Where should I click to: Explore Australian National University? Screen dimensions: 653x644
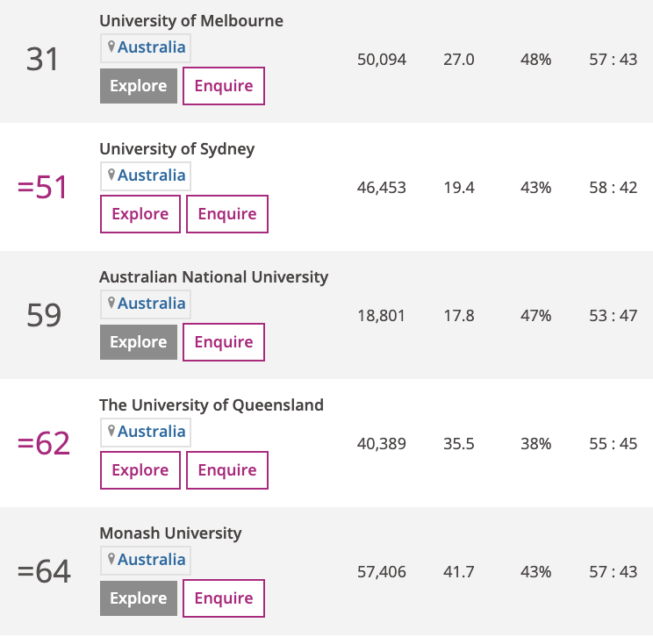pos(139,342)
